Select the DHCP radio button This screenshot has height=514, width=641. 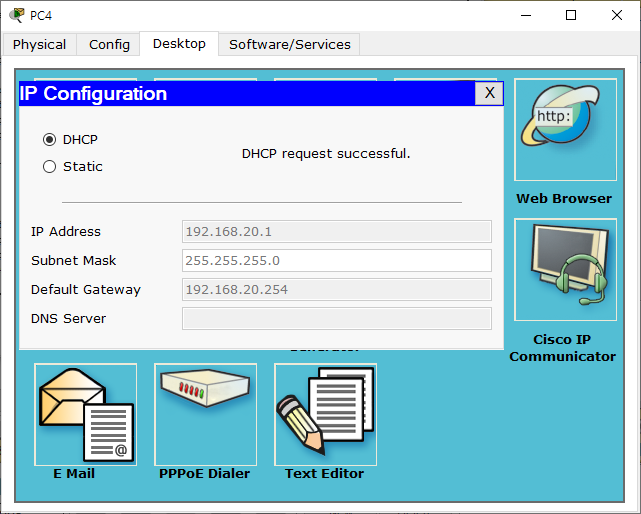[49, 139]
